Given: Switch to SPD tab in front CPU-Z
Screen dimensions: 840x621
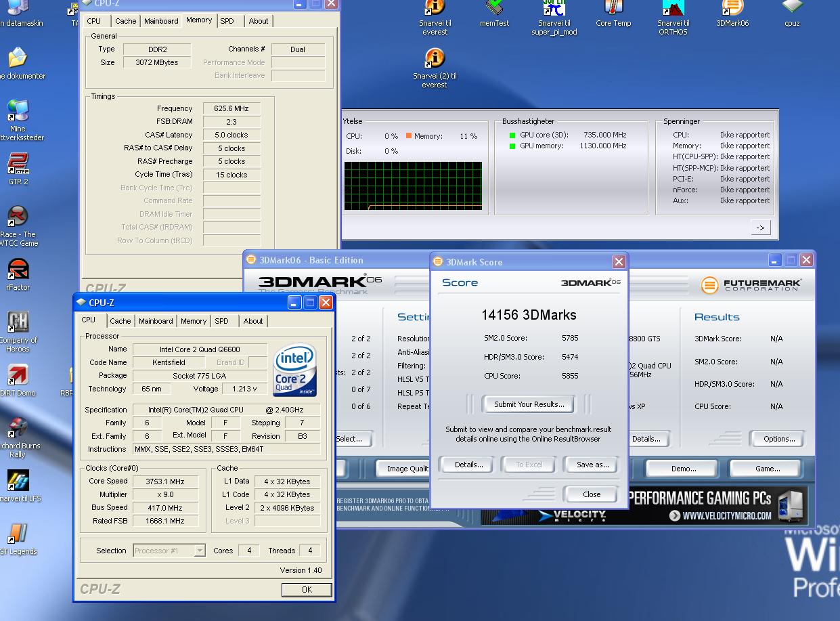Looking at the screenshot, I should click(221, 321).
